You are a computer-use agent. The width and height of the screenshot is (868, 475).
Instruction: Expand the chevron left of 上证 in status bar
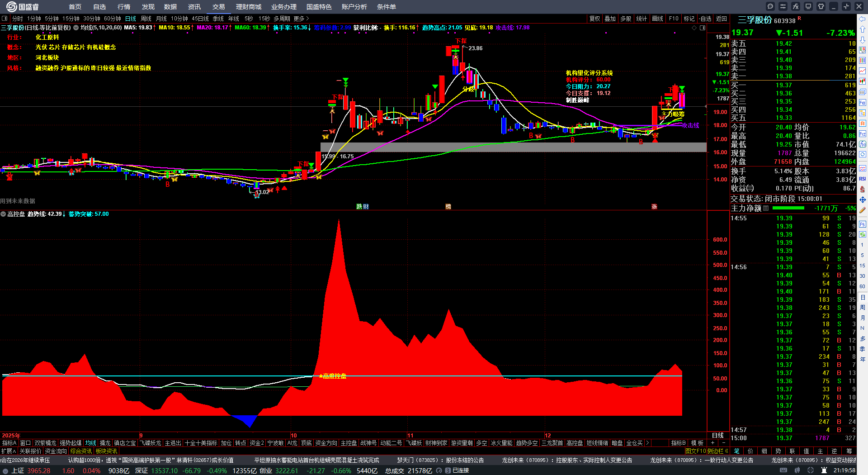click(x=5, y=470)
